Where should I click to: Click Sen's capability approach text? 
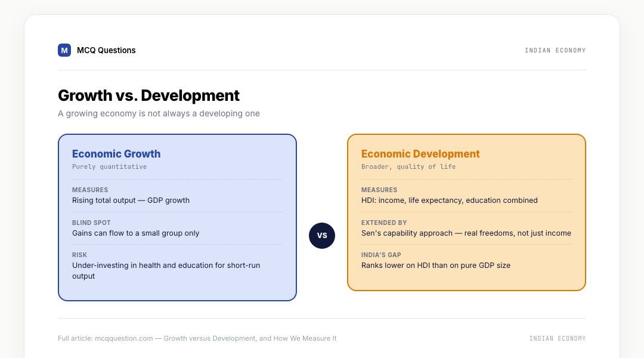tap(466, 233)
